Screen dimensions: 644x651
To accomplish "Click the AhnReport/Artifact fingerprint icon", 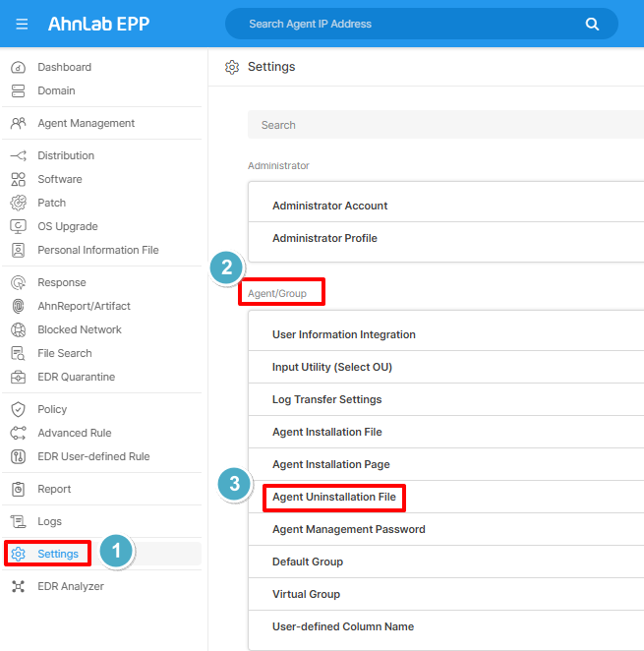I will (18, 307).
